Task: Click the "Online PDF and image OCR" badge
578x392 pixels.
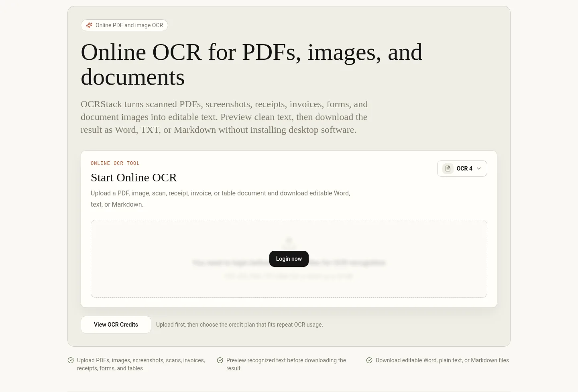Action: (124, 25)
